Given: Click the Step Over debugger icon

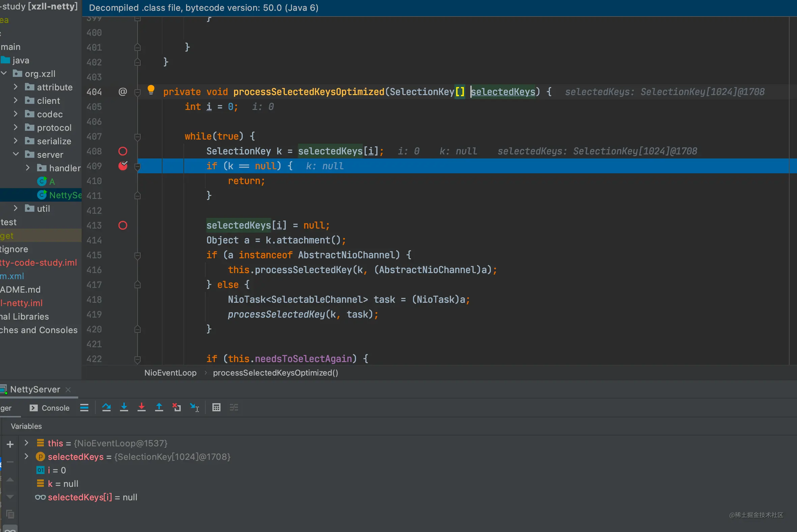Looking at the screenshot, I should coord(107,407).
